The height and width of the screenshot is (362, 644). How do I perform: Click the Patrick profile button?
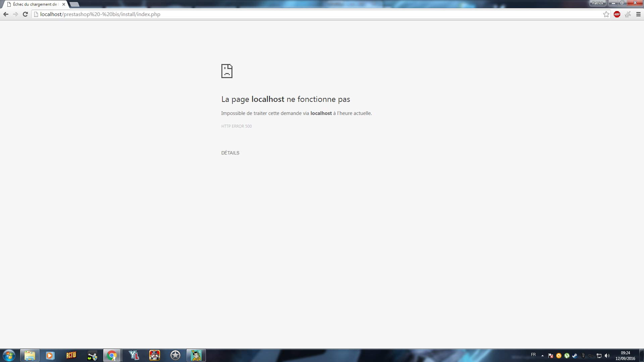coord(597,3)
